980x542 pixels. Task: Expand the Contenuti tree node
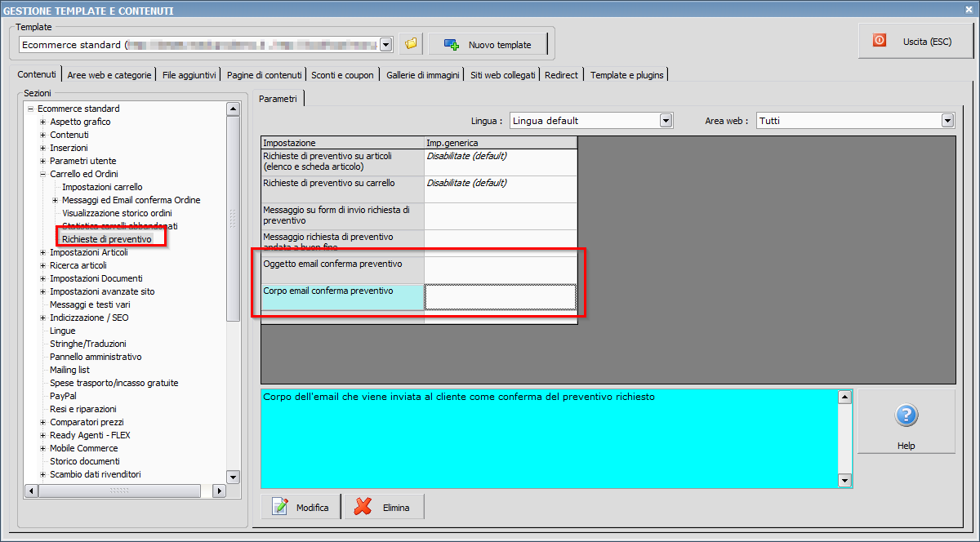tap(42, 135)
